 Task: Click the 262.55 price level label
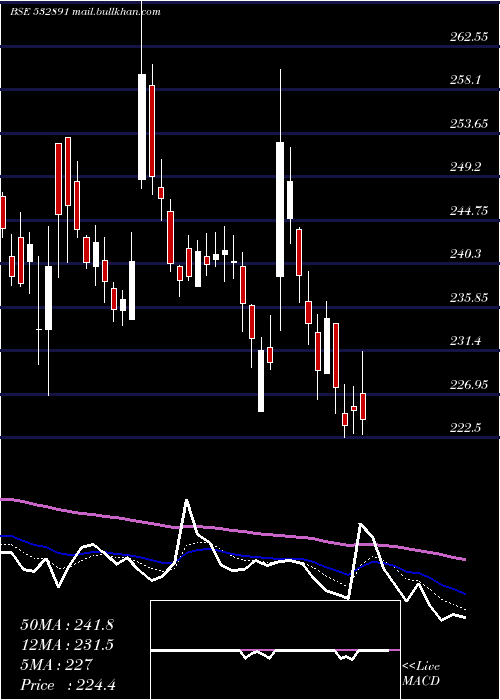[468, 37]
